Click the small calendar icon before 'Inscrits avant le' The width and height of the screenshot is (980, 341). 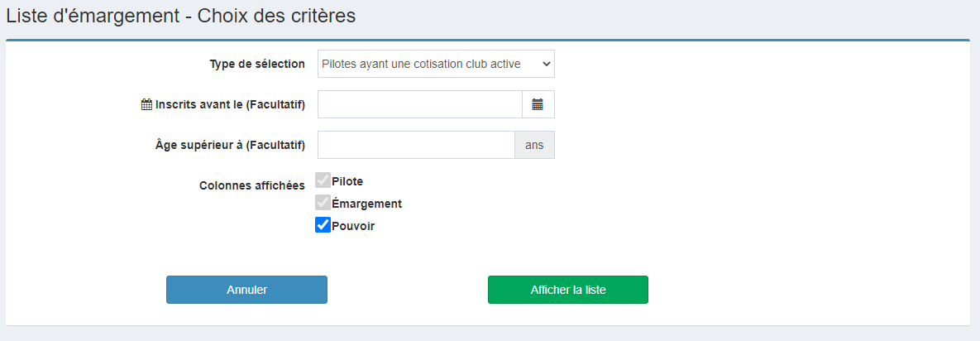coord(147,105)
